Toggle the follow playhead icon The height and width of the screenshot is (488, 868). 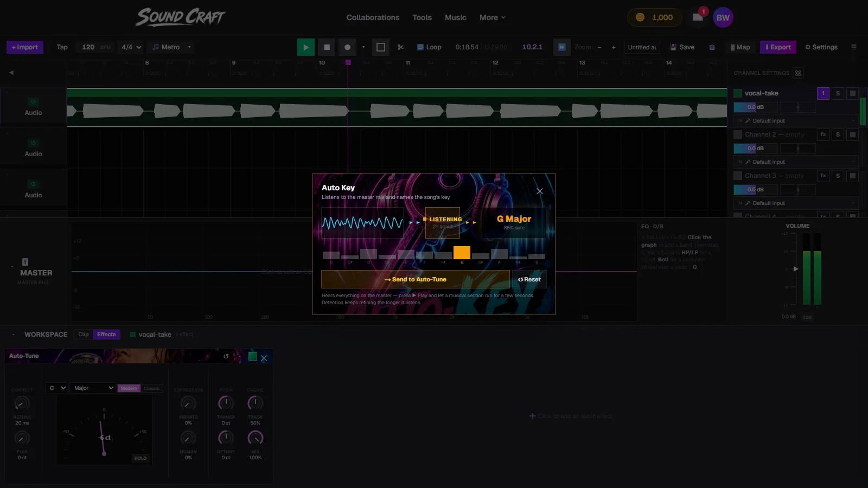point(562,47)
